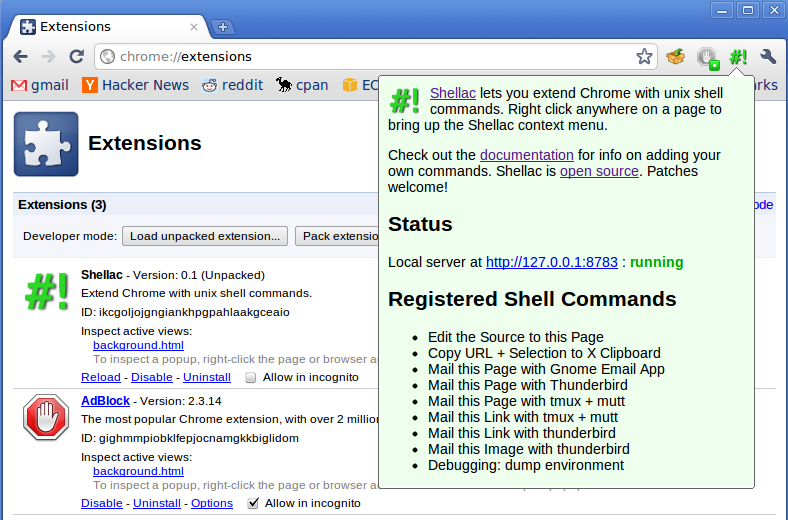The height and width of the screenshot is (520, 788).
Task: Click AdBlock ID text gighmmpiobklfepjocnamgkkbiglidom
Action: [199, 439]
